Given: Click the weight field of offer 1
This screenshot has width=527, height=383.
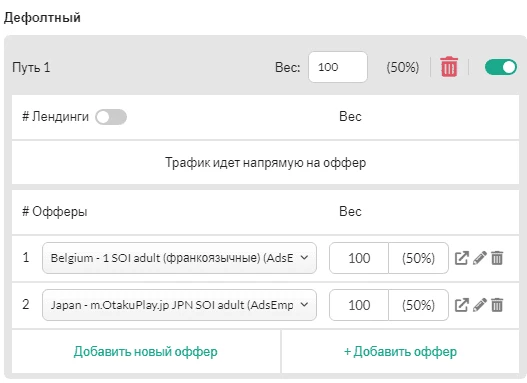Looking at the screenshot, I should tap(359, 258).
